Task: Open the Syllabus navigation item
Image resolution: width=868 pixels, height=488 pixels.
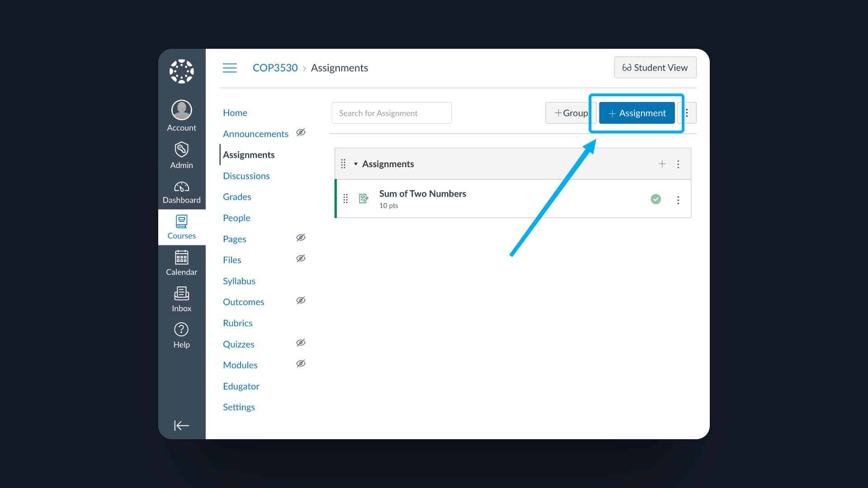Action: (x=239, y=281)
